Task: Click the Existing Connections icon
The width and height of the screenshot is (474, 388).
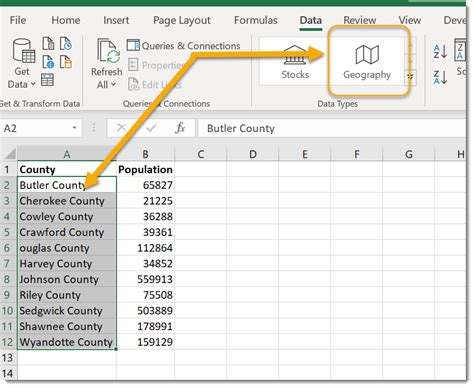Action: click(x=66, y=62)
